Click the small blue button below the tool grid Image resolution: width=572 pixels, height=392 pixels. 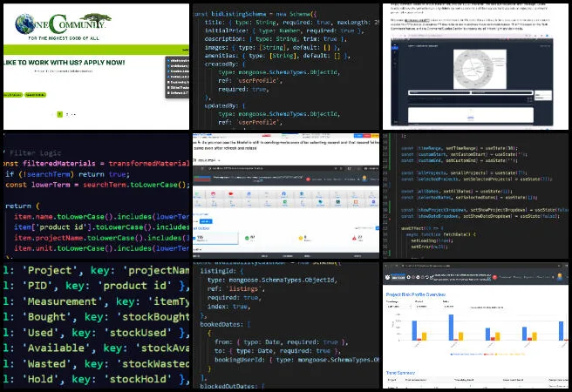click(x=206, y=221)
